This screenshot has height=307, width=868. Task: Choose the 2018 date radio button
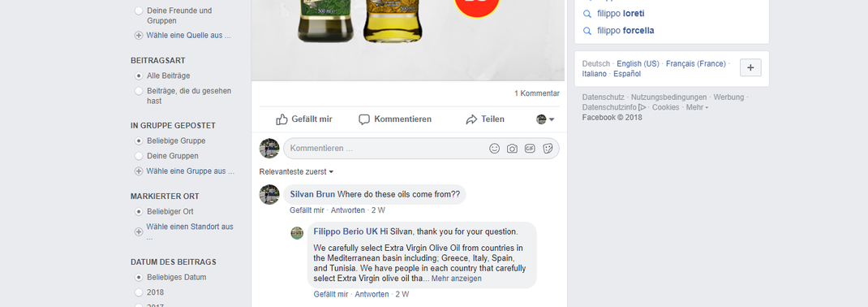(x=139, y=292)
